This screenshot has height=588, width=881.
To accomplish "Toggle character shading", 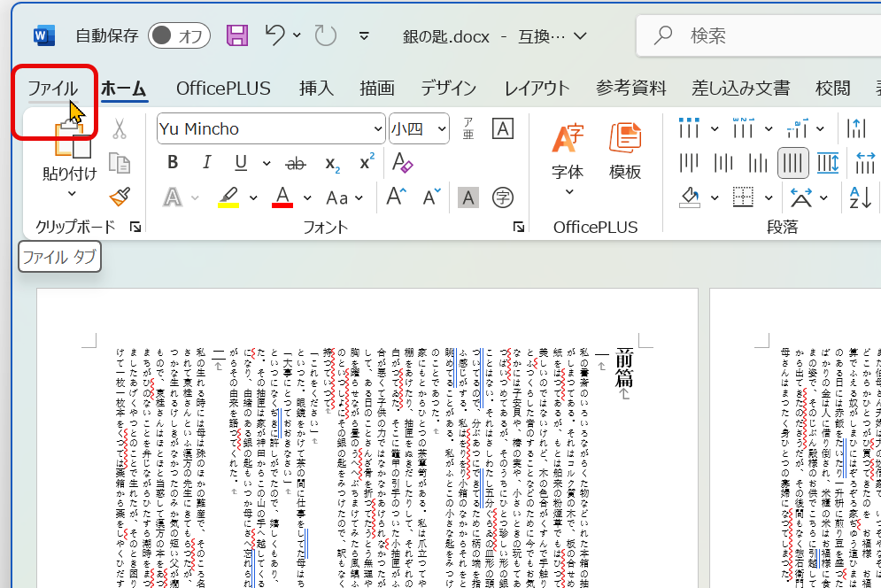I will 468,197.
